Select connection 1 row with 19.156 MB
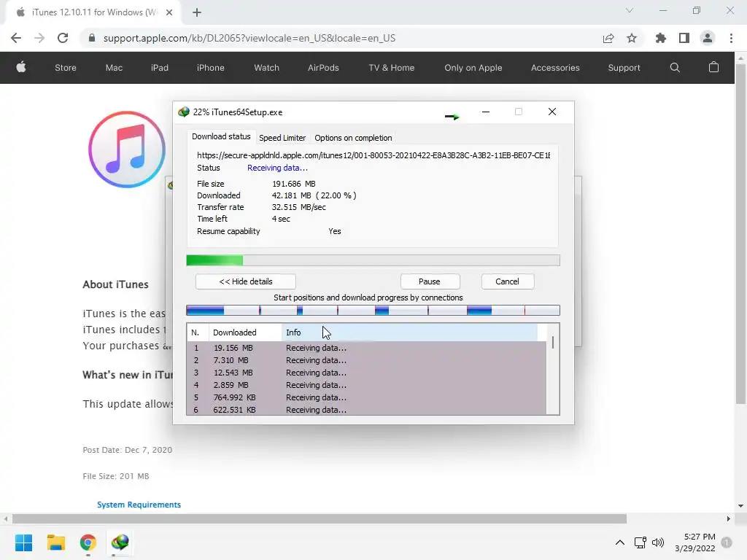 pyautogui.click(x=366, y=348)
